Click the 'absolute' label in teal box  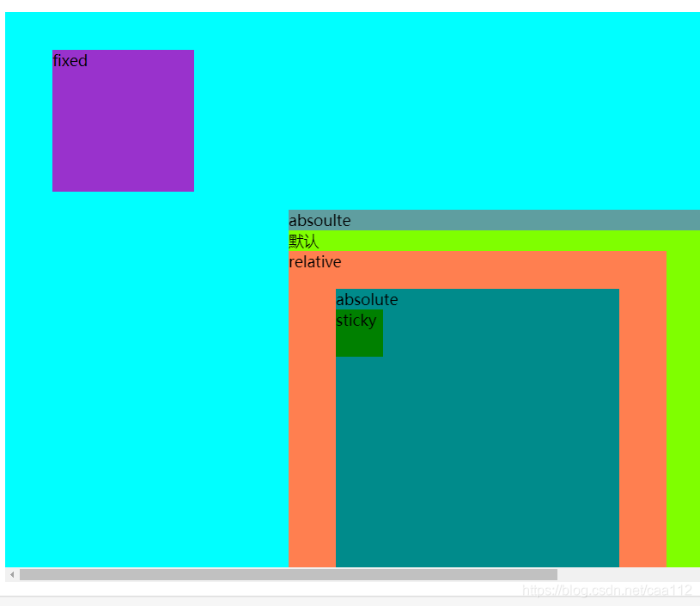(367, 299)
